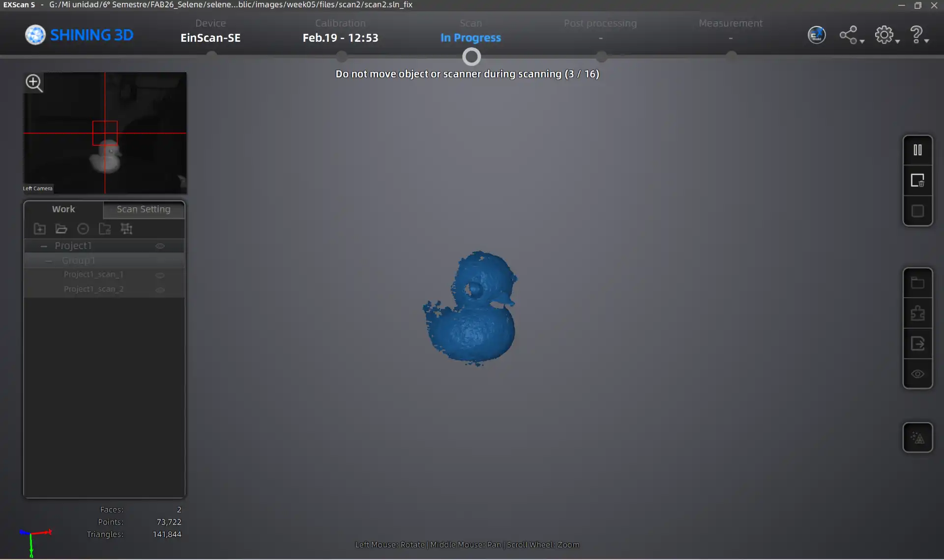Viewport: 944px width, 560px height.
Task: Hide Project1_scan_1 with its eye icon
Action: [x=160, y=275]
